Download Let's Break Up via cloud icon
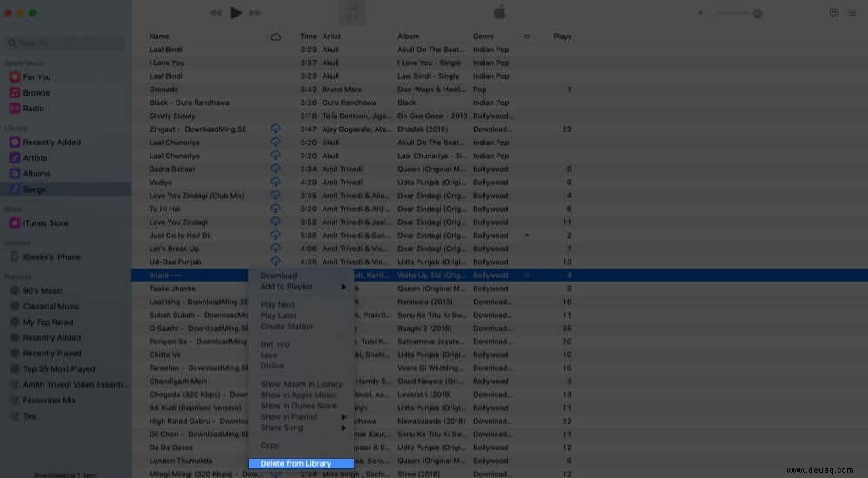The height and width of the screenshot is (478, 868). click(275, 249)
